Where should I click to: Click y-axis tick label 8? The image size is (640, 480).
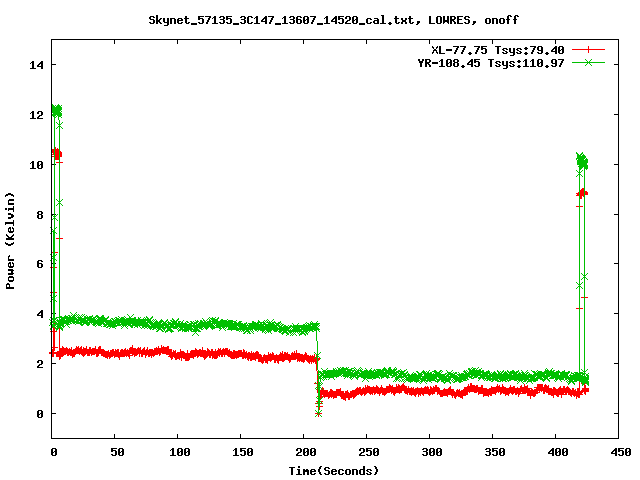tap(40, 215)
